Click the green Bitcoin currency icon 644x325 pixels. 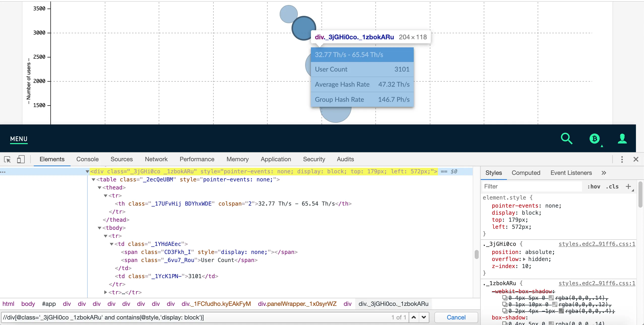click(595, 139)
